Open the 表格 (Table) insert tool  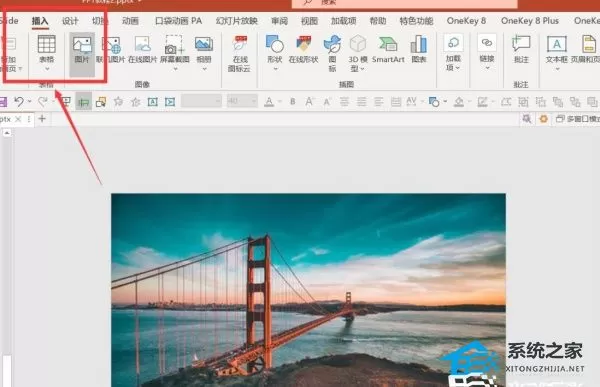click(x=47, y=52)
